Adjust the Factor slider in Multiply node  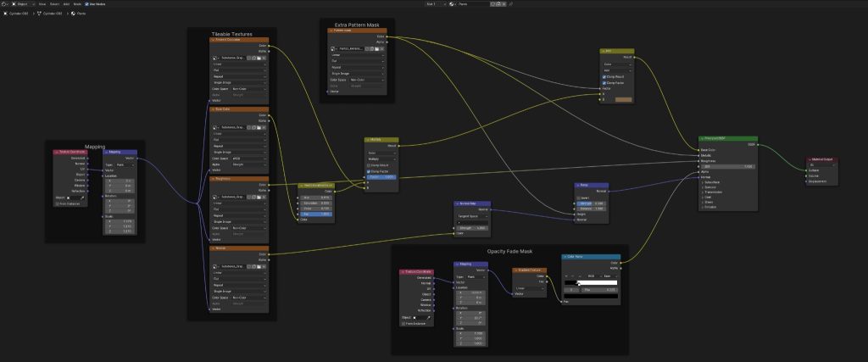pos(381,176)
